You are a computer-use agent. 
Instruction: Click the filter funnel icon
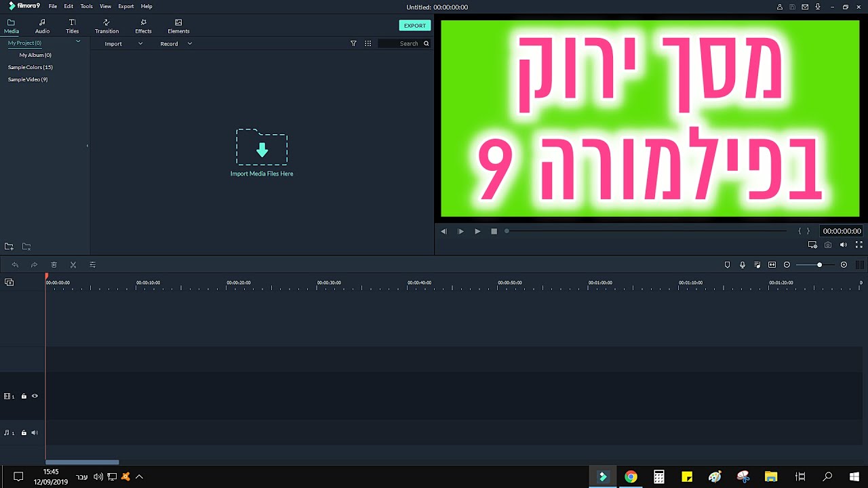pos(353,43)
